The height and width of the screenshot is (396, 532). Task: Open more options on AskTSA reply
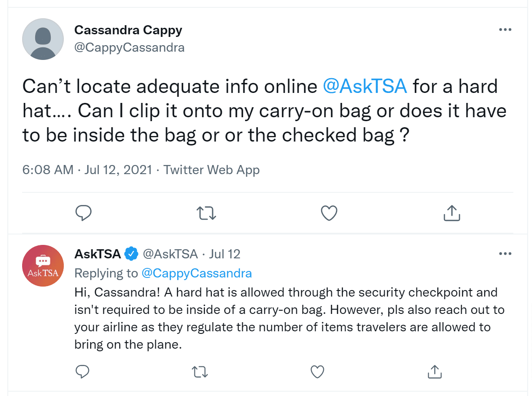[x=505, y=254]
